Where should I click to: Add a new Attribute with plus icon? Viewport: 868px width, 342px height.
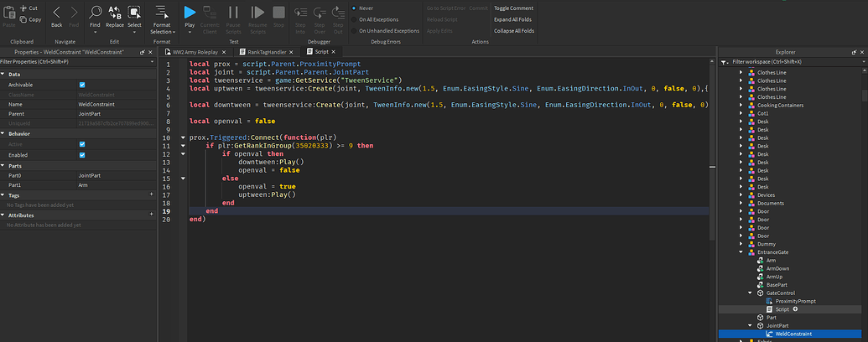(152, 214)
